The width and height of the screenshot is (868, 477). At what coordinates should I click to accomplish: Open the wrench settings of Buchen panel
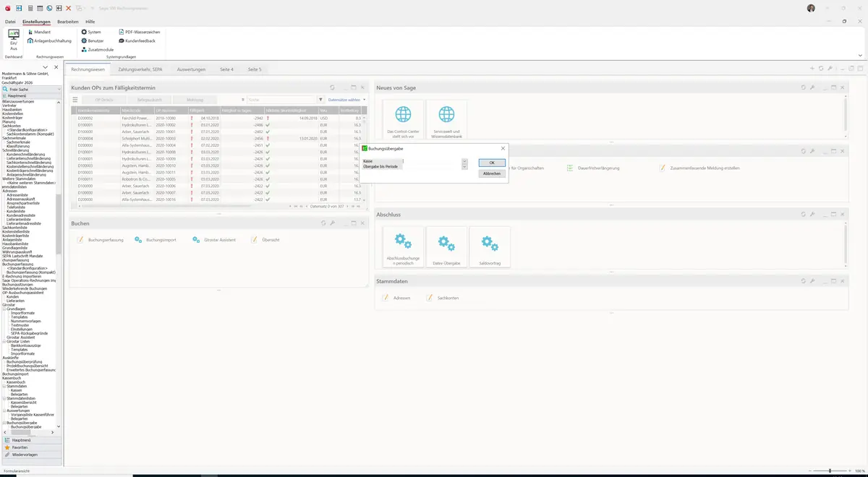332,223
